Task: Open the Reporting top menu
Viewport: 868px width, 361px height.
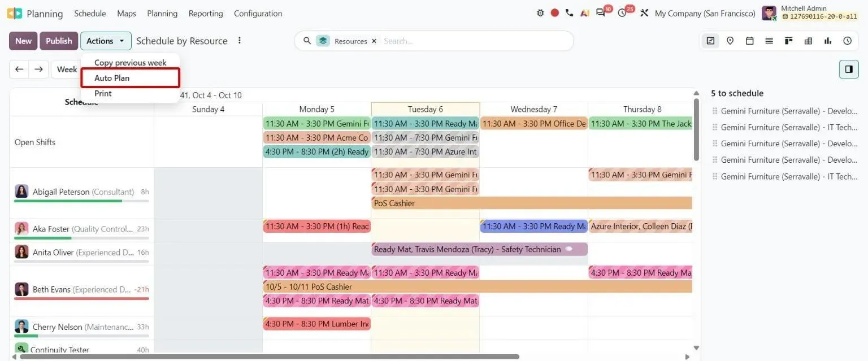Action: pyautogui.click(x=206, y=14)
